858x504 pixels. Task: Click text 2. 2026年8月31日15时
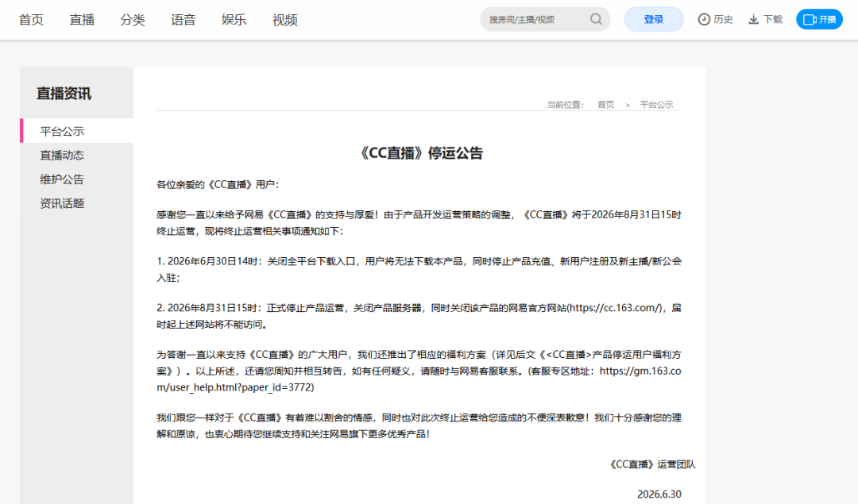[207, 308]
